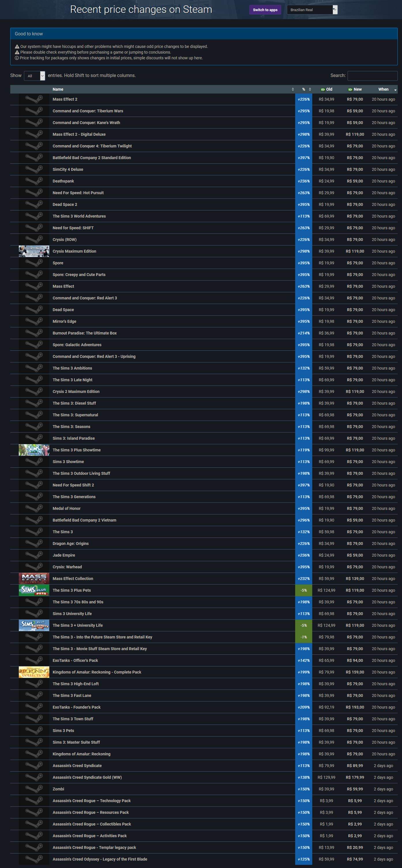The image size is (402, 868).
Task: Open The Sims 3 + University Life thumbnail
Action: pyautogui.click(x=34, y=626)
